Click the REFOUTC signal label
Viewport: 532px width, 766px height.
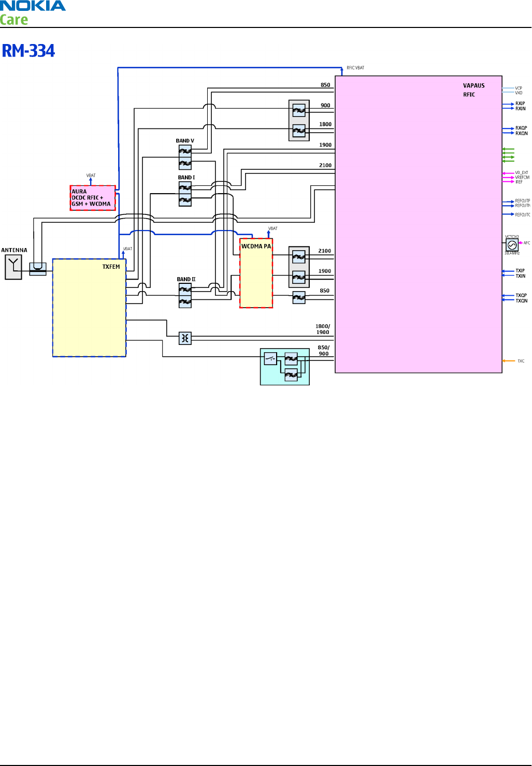coord(523,215)
